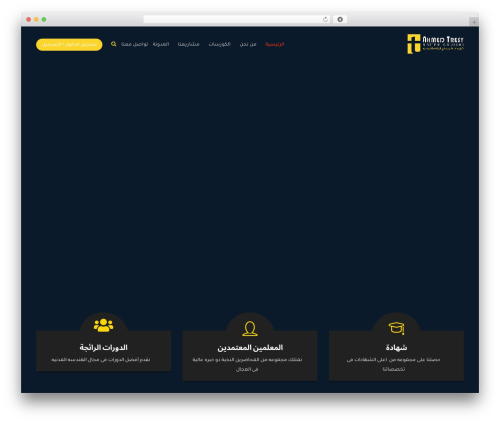
Task: Maximize the window using the green button
Action: [44, 19]
